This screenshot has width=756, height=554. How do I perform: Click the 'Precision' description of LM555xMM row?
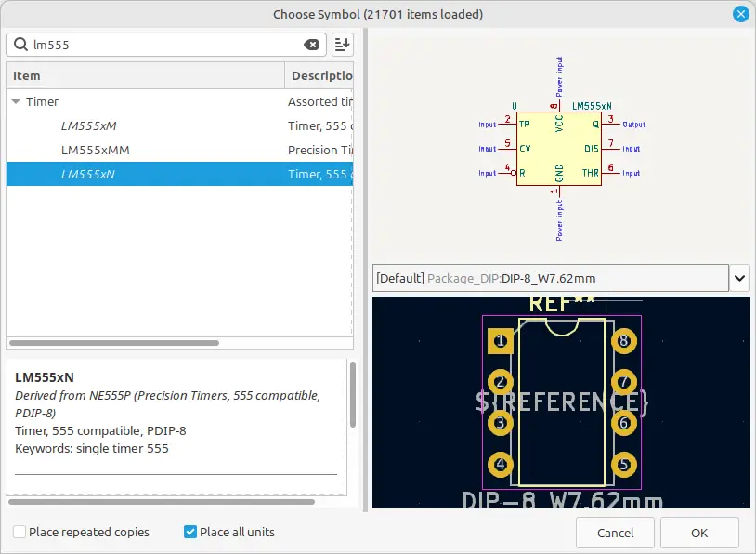pyautogui.click(x=320, y=150)
